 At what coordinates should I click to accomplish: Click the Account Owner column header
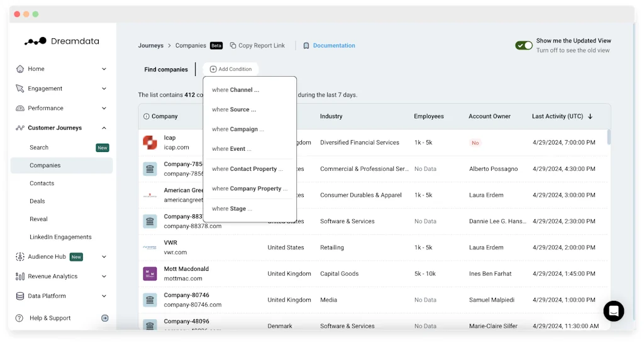489,116
